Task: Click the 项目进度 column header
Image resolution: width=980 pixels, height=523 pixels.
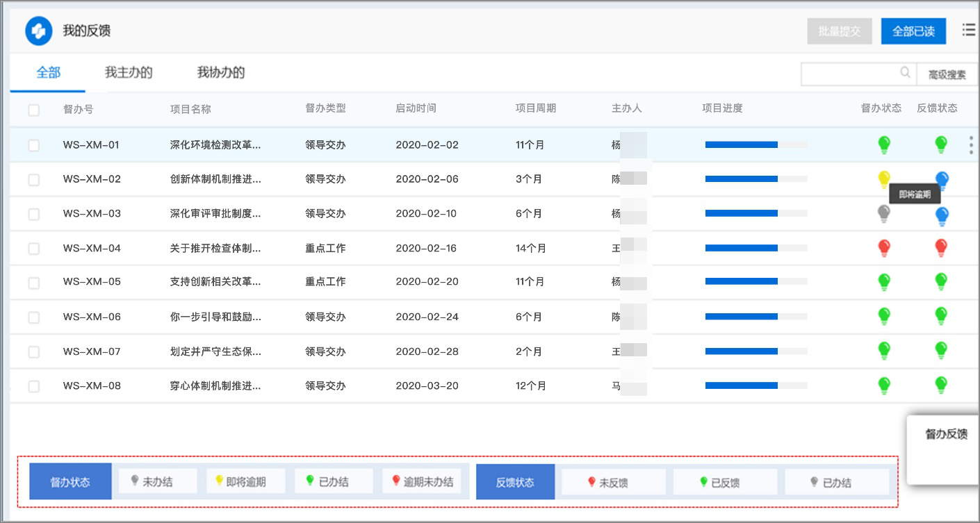Action: (x=722, y=108)
